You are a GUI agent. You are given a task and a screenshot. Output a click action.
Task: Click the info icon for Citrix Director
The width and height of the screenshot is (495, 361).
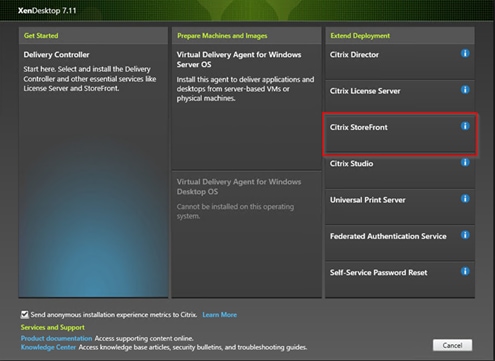(x=465, y=53)
